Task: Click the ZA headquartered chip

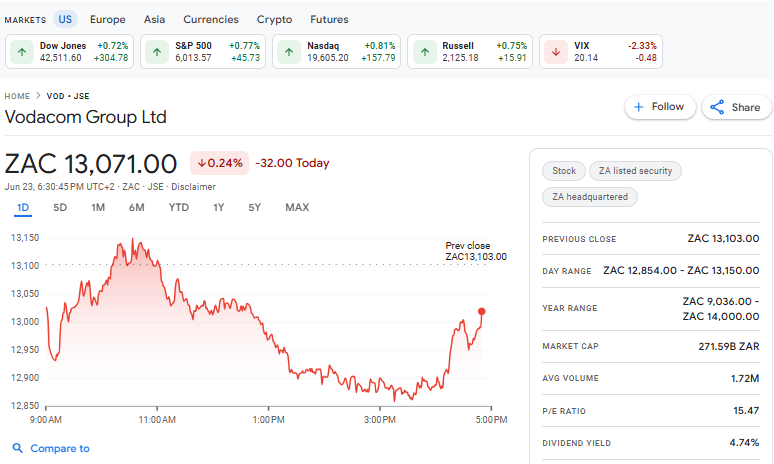Action: [590, 197]
